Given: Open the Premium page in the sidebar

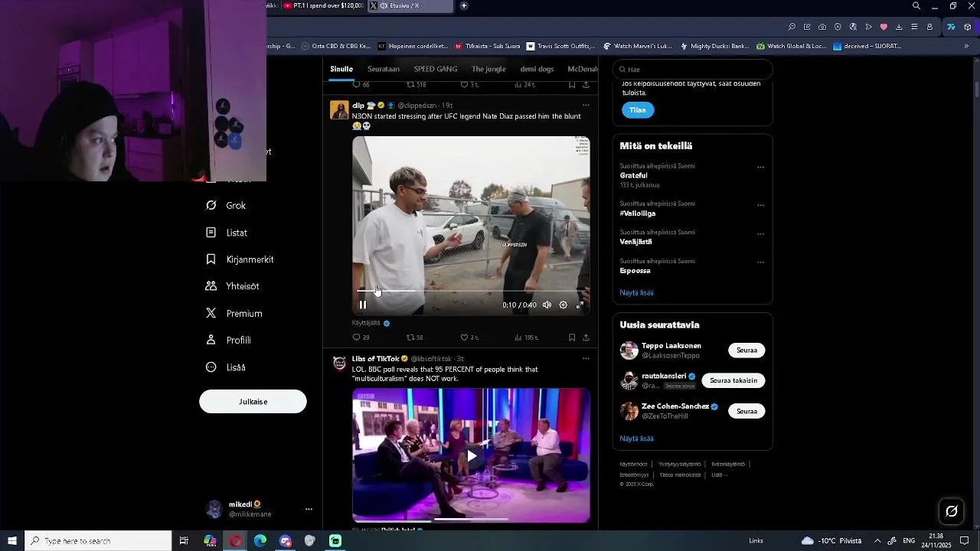Looking at the screenshot, I should point(234,314).
